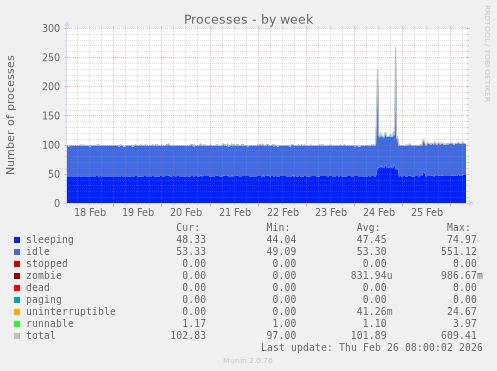The height and width of the screenshot is (371, 497).
Task: Click idle average value 53.30
Action: click(x=372, y=252)
